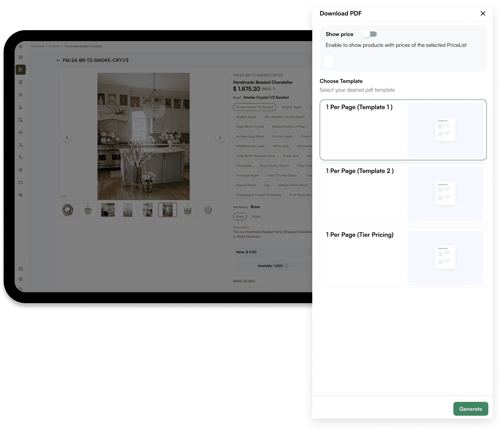Click Products in the breadcrumb

[x=54, y=46]
